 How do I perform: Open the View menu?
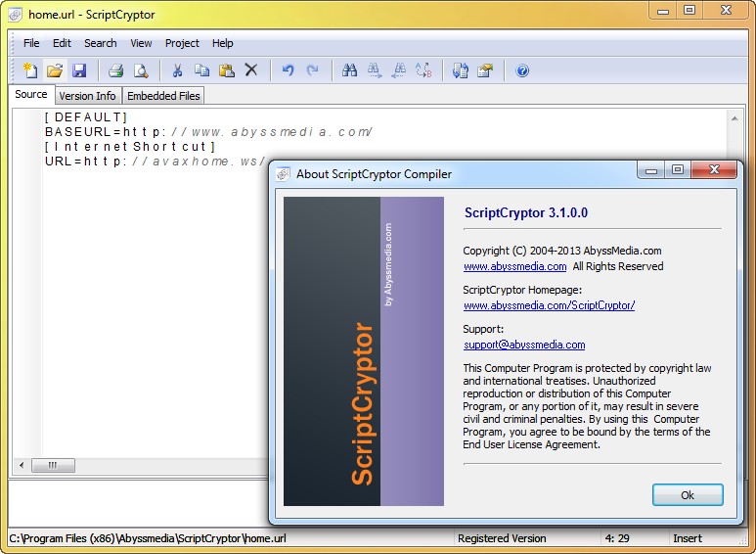point(141,43)
